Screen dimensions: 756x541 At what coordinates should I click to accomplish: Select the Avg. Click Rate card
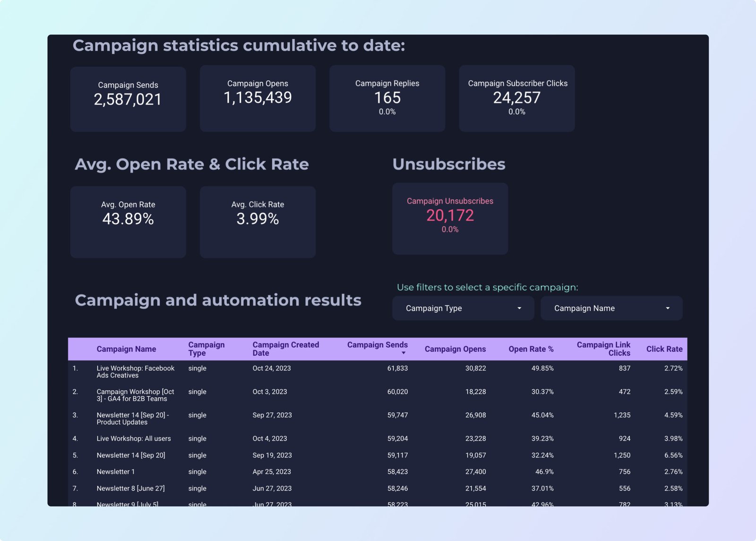point(258,221)
